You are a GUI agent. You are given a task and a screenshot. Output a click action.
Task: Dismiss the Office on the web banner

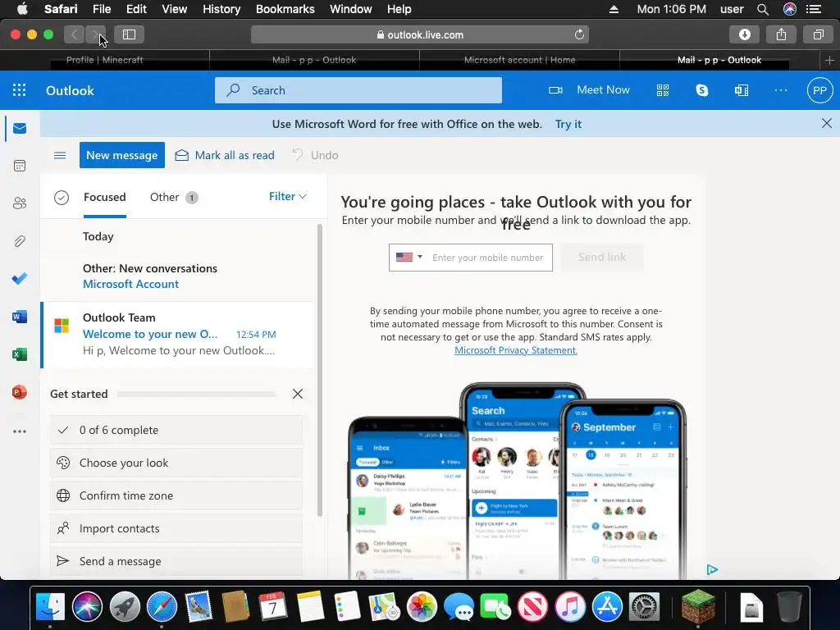(x=827, y=124)
